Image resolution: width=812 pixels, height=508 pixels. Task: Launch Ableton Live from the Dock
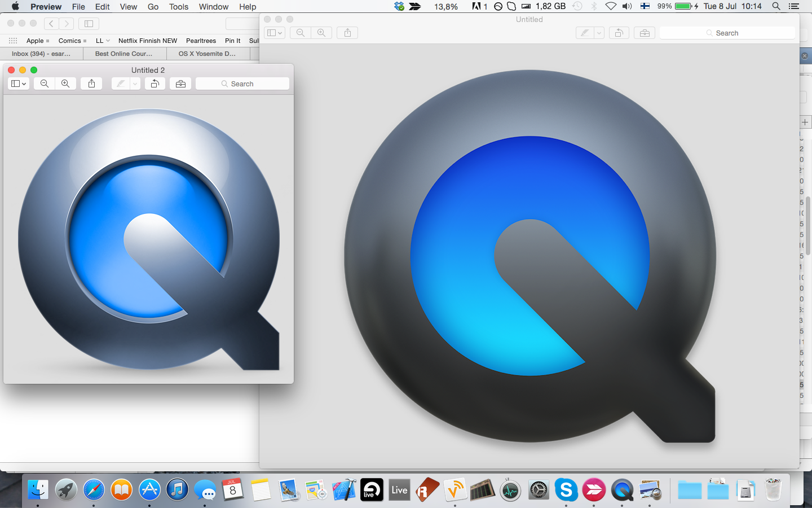[371, 490]
